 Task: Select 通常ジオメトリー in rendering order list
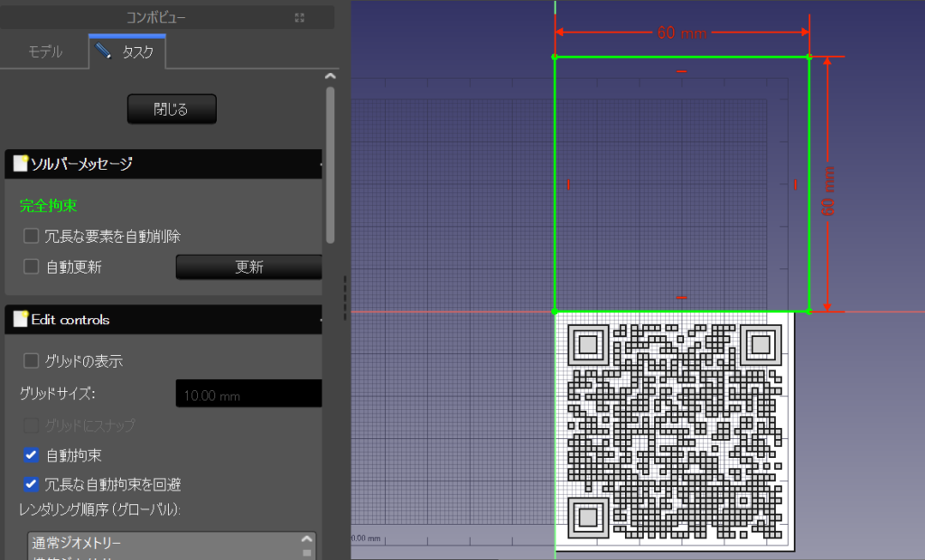[x=76, y=543]
